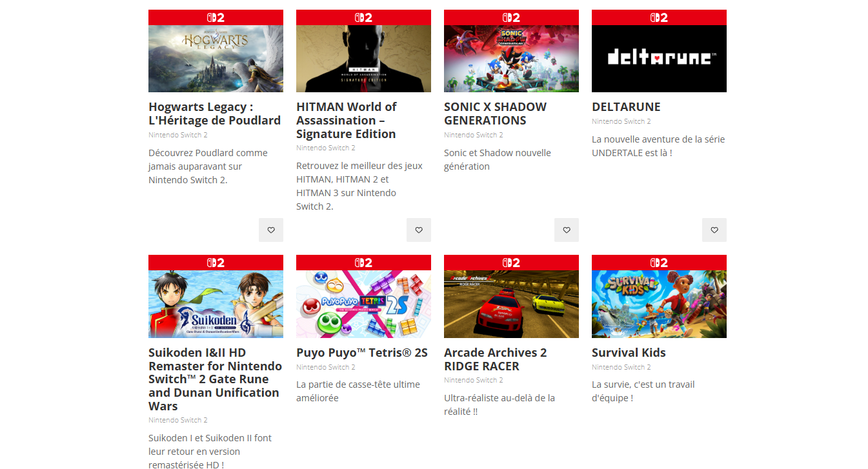Open the Hogwarts Legacy cover image
Image resolution: width=868 pixels, height=469 pixels.
216,59
